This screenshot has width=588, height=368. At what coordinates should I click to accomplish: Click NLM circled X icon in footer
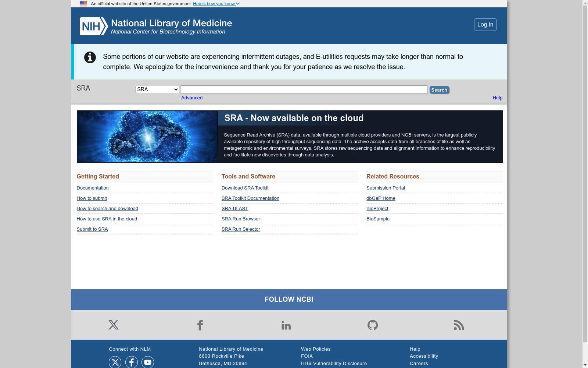pos(115,362)
